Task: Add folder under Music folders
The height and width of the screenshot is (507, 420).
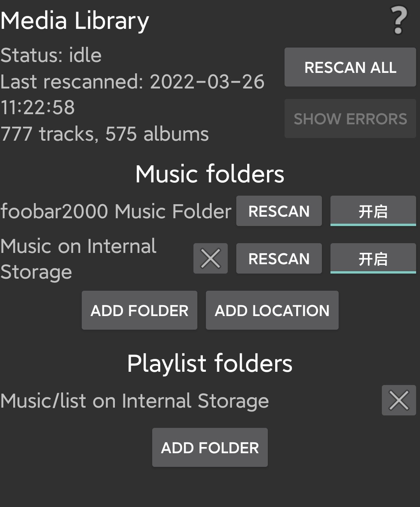Action: [139, 310]
